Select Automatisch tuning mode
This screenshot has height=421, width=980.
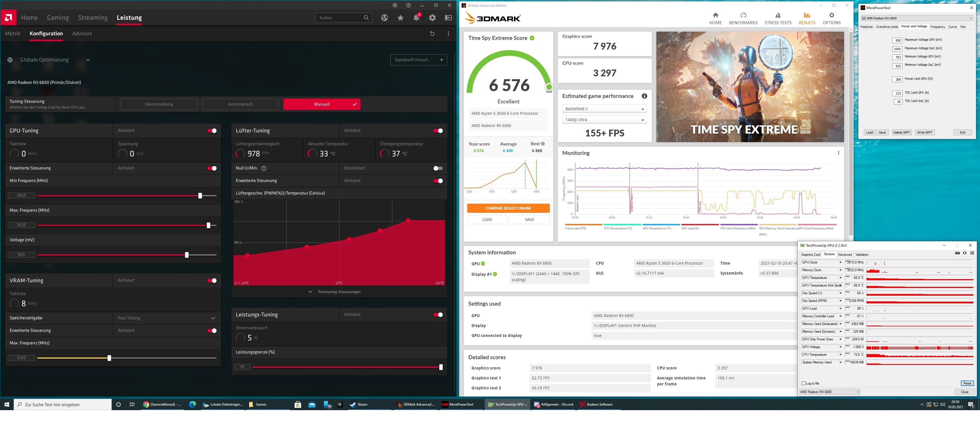[240, 104]
